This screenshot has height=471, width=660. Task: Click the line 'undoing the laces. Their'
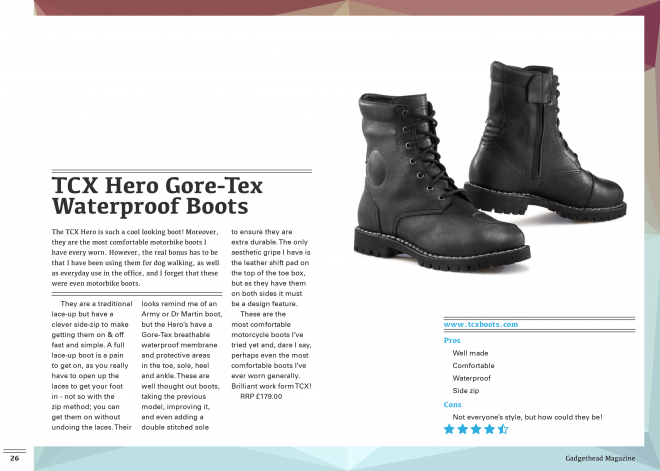91,427
